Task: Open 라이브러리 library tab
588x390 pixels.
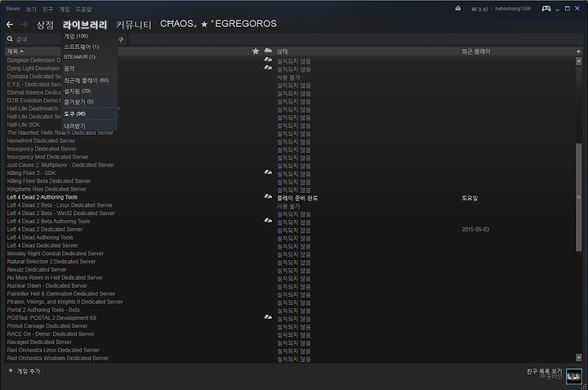Action: [x=85, y=25]
